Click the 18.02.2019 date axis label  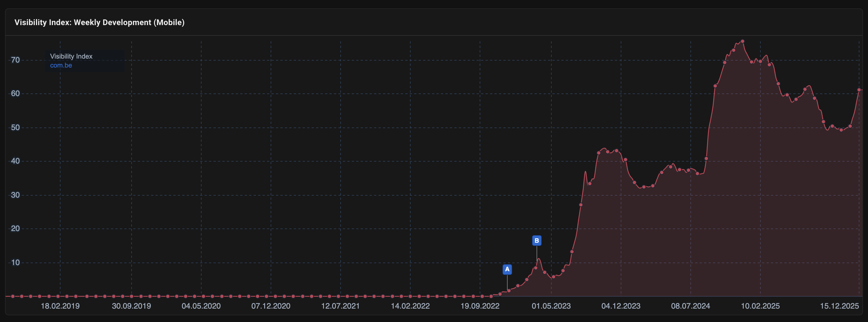click(60, 306)
